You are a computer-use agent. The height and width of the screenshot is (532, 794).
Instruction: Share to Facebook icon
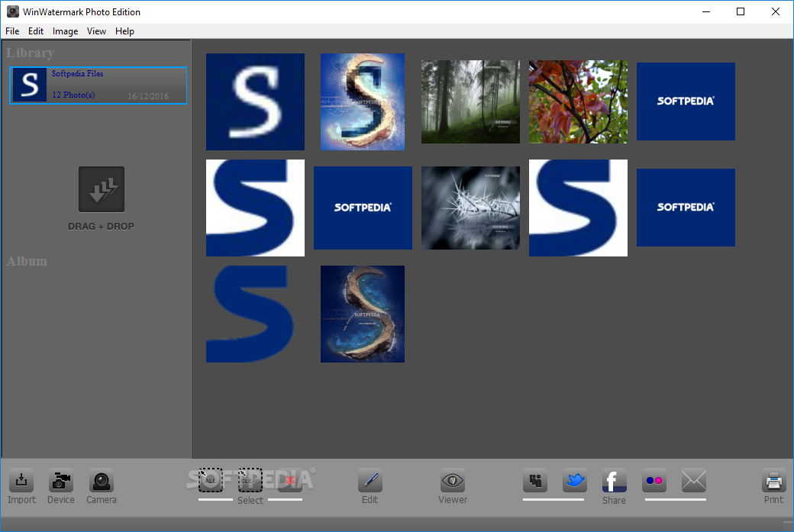[x=615, y=480]
